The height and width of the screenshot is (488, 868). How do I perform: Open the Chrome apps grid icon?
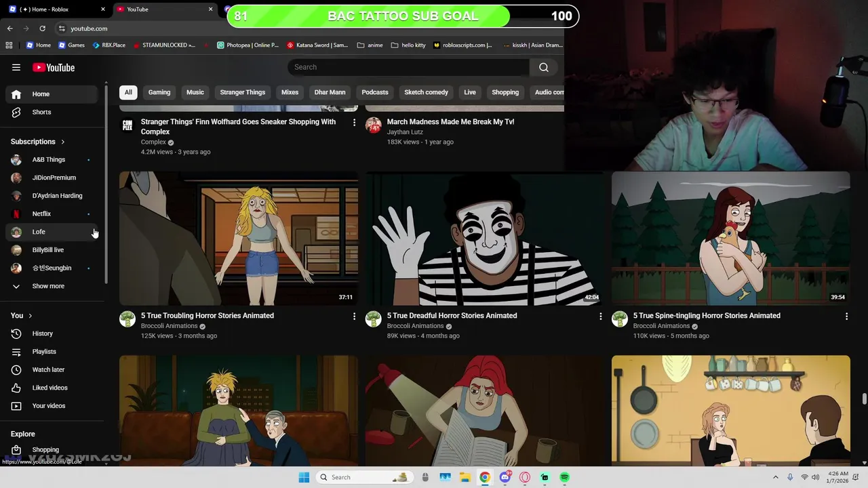(9, 45)
